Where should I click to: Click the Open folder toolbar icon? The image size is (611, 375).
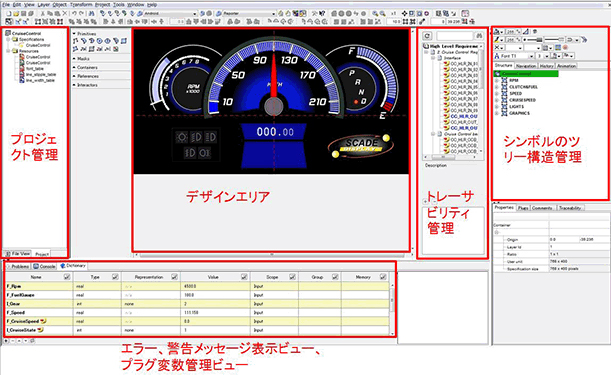tap(16, 13)
